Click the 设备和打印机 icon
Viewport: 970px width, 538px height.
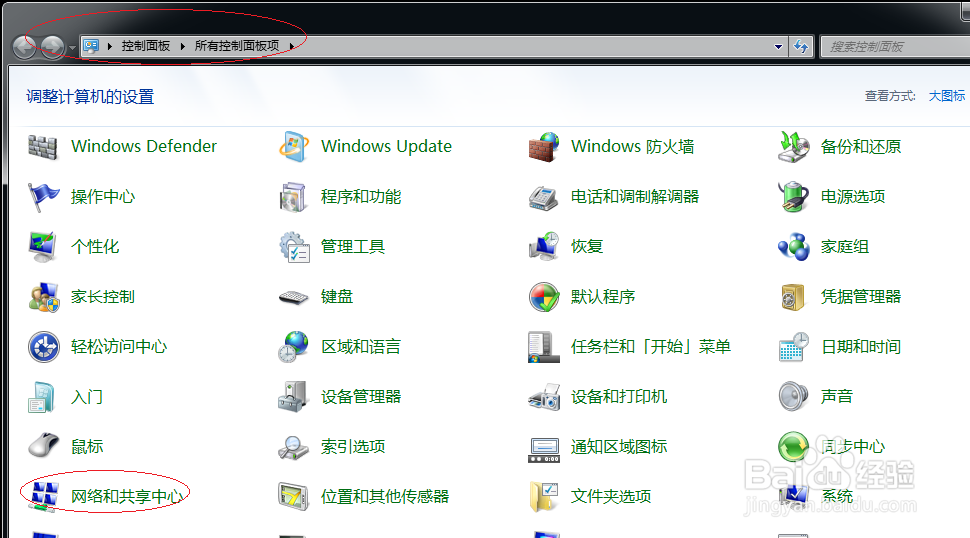point(544,397)
